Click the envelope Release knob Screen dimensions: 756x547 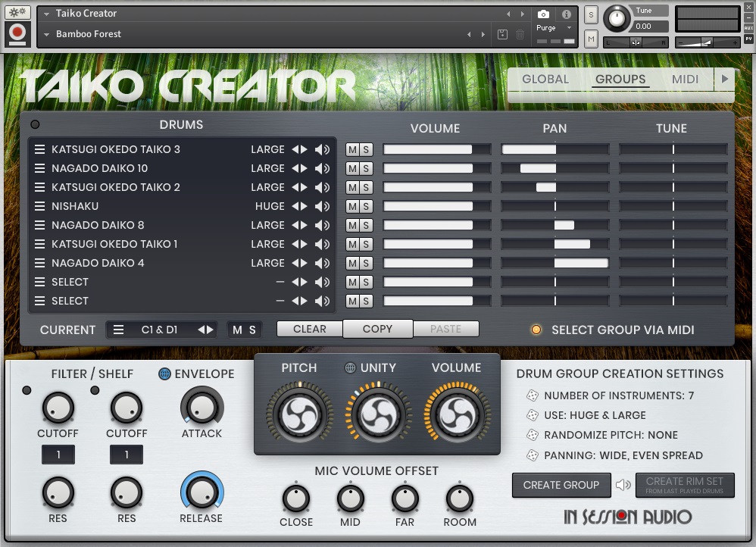(x=201, y=492)
